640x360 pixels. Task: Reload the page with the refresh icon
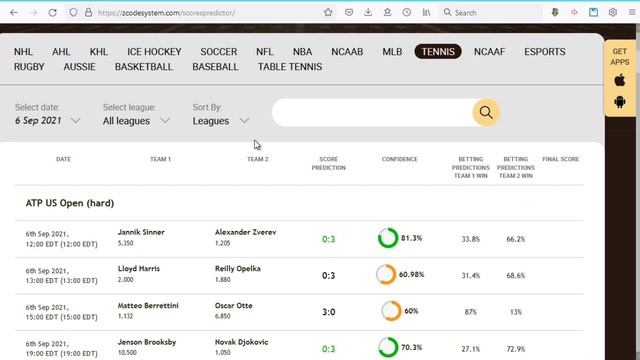coord(52,13)
